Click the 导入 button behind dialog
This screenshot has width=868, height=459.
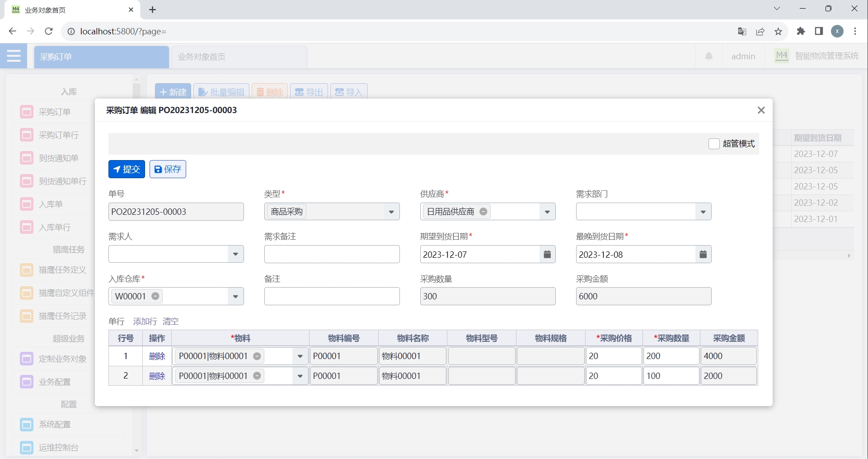click(x=349, y=92)
